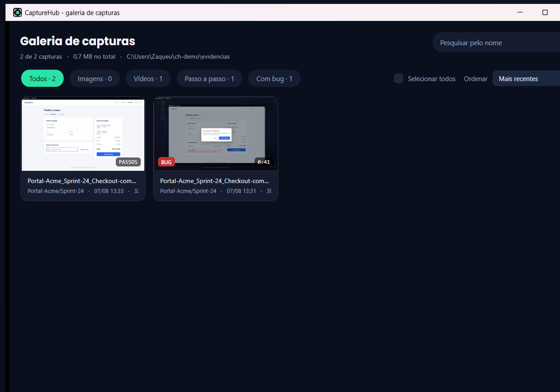Viewport: 560px width, 392px height.
Task: Select the Todos · 2 filter
Action: coord(43,79)
